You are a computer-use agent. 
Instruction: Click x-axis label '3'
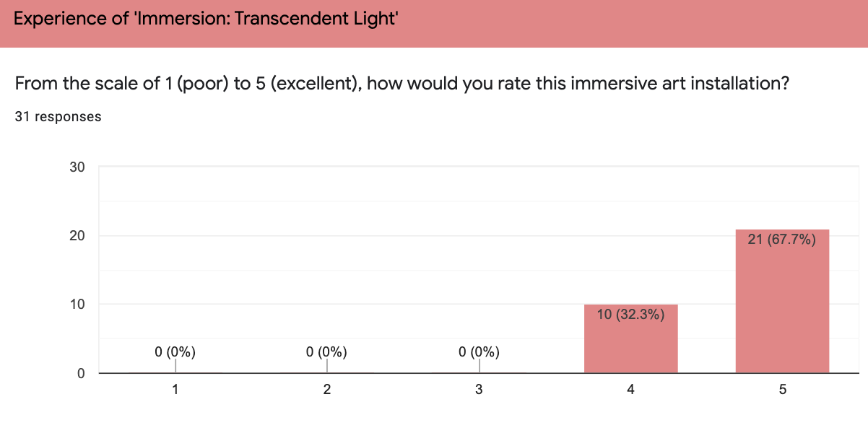click(479, 390)
